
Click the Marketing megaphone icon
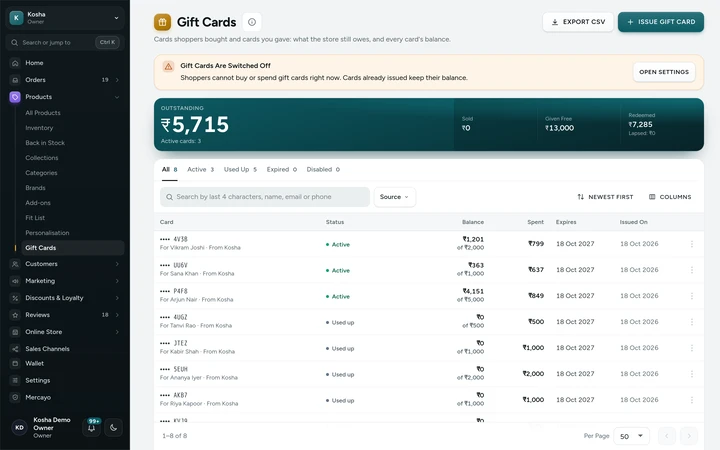tap(15, 281)
